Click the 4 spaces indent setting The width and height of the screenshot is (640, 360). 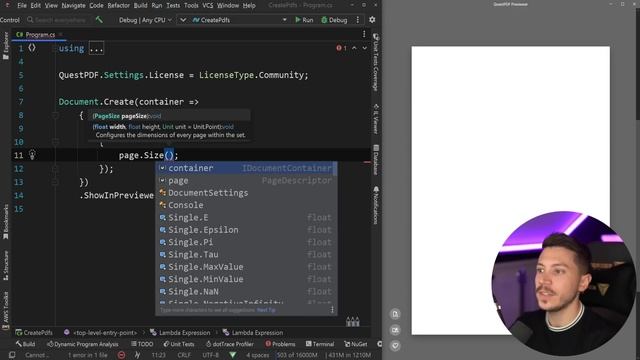[x=258, y=355]
